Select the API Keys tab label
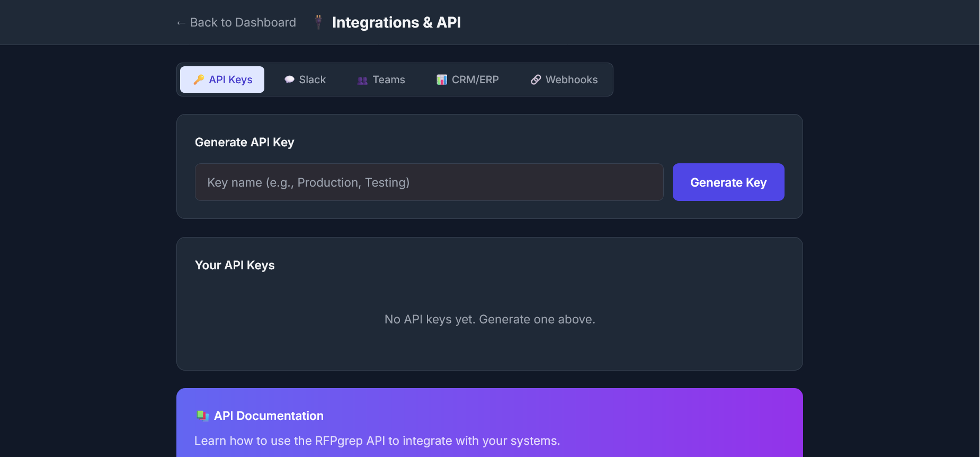The image size is (980, 457). click(230, 80)
